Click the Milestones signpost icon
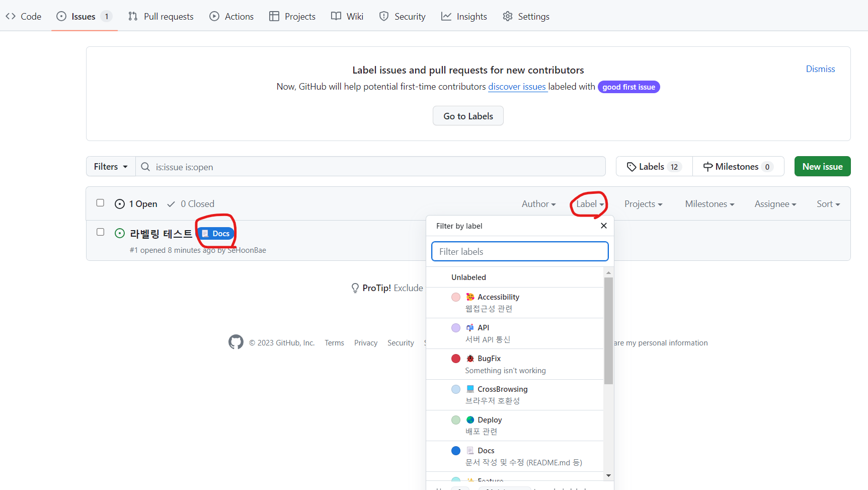Screen dimensions: 868x490 click(707, 167)
